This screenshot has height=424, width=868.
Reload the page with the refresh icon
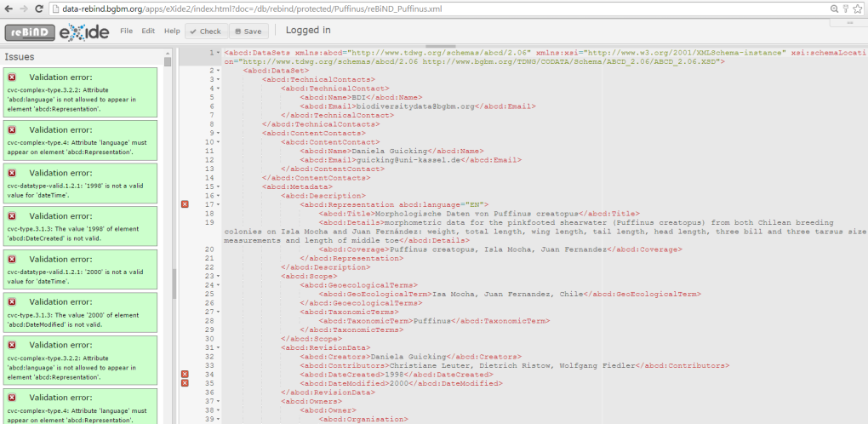(x=39, y=9)
